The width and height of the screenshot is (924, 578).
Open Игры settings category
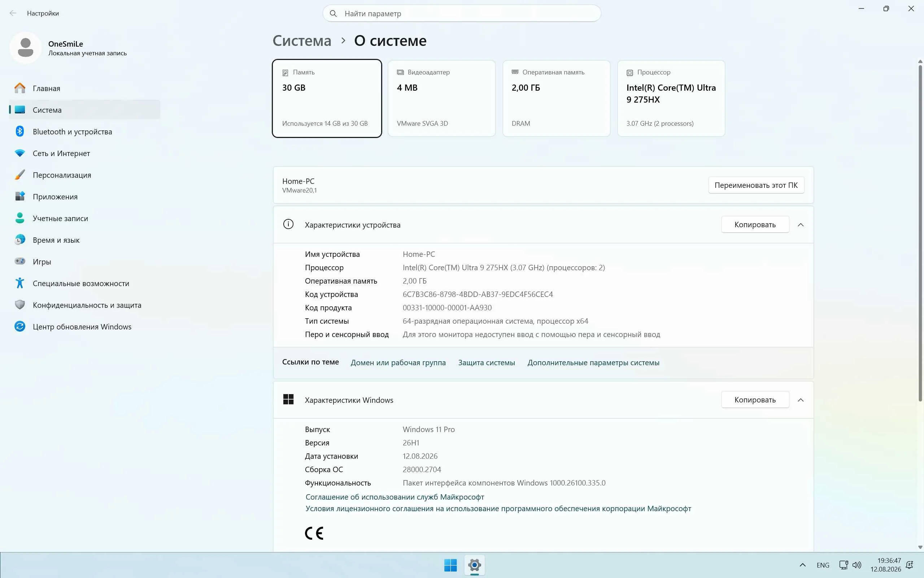[84, 262]
